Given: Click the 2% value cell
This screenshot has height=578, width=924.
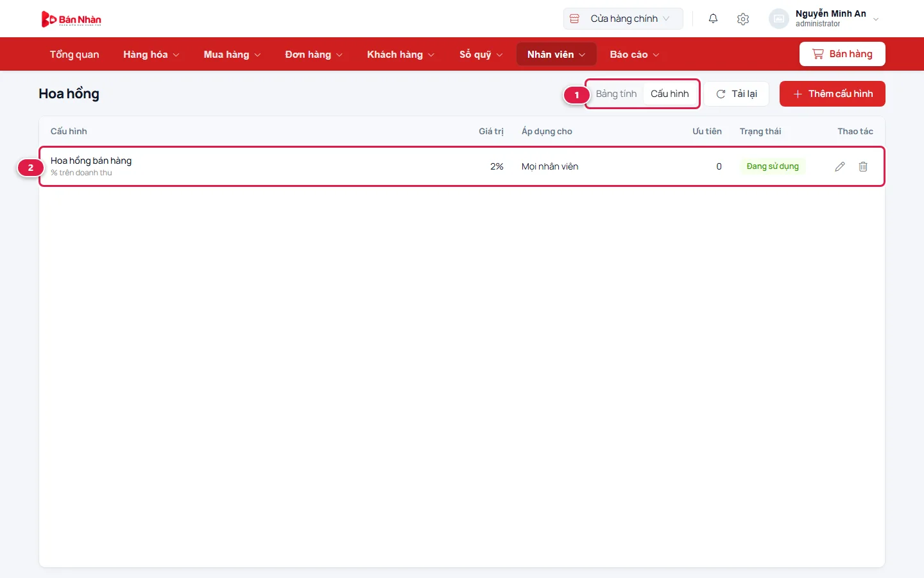Looking at the screenshot, I should 497,166.
